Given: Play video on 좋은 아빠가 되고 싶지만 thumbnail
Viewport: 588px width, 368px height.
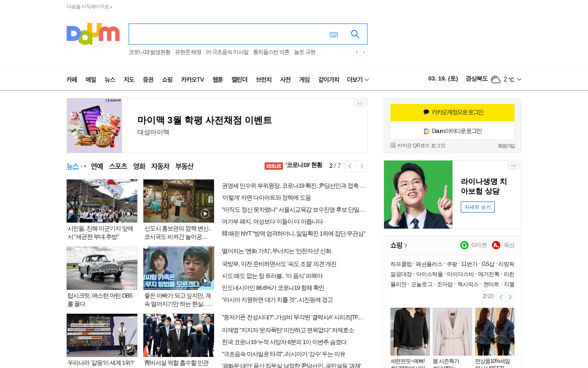Looking at the screenshot, I should click(205, 281).
